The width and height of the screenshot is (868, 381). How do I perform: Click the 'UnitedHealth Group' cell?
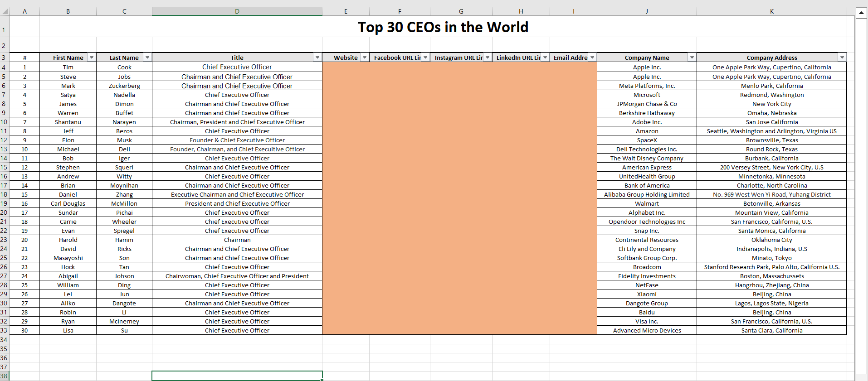pyautogui.click(x=647, y=176)
